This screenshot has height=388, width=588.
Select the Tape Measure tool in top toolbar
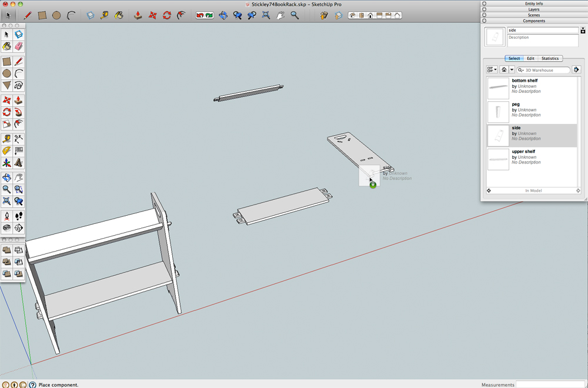(105, 15)
